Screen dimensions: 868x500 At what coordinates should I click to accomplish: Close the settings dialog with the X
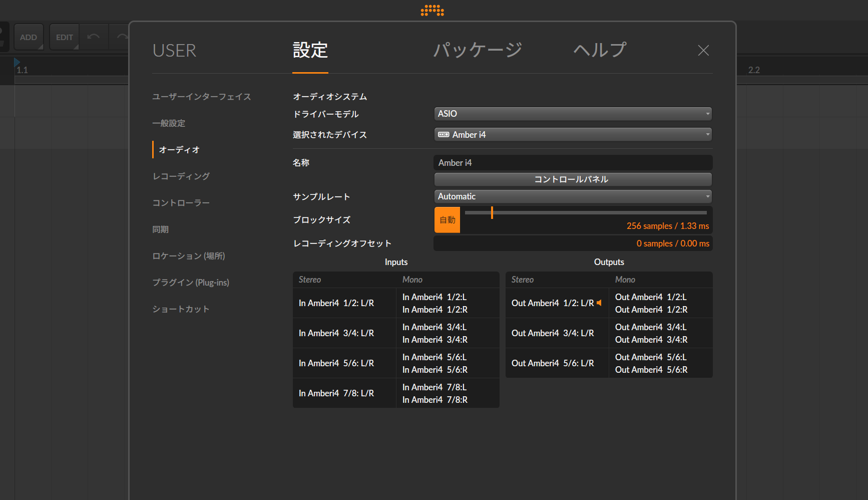(703, 50)
